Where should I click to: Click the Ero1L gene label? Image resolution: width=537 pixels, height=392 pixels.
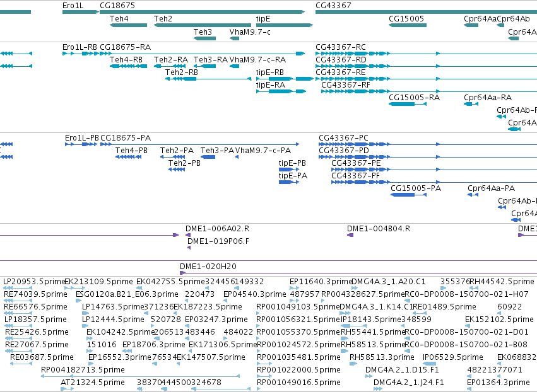tap(73, 6)
